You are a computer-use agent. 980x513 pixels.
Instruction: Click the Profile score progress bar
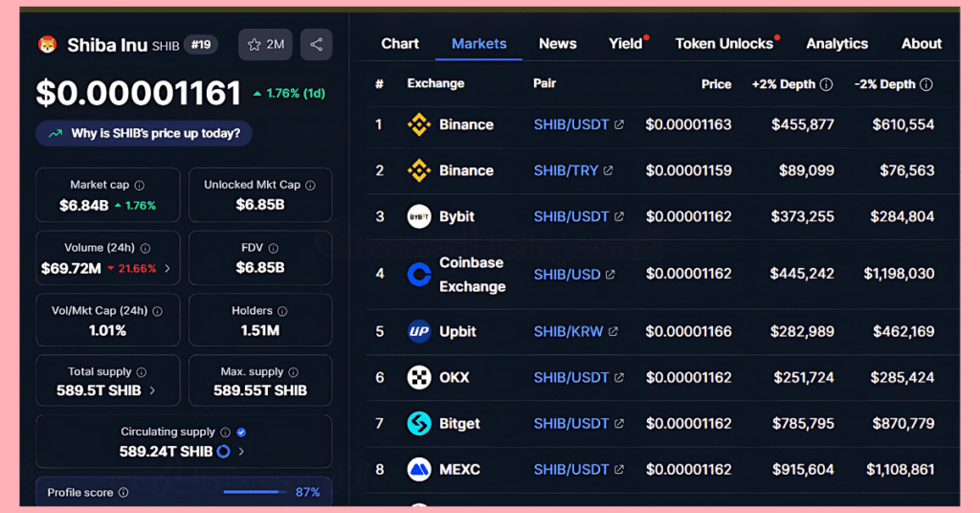coord(255,492)
